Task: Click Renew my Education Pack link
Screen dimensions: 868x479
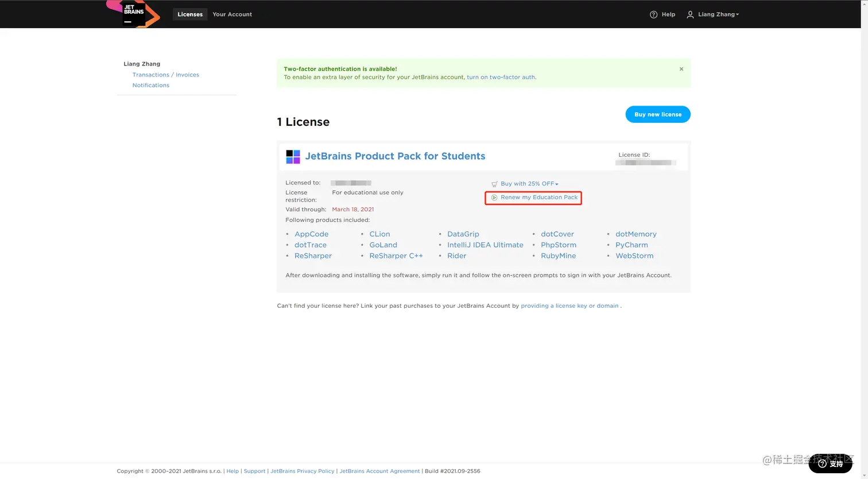Action: [539, 197]
